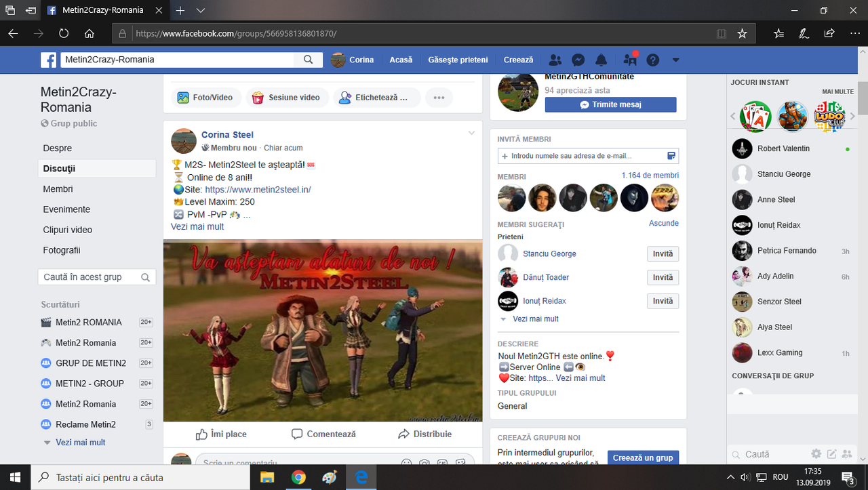Viewport: 868px width, 490px height.
Task: Click the Facebook logo icon
Action: click(x=49, y=60)
